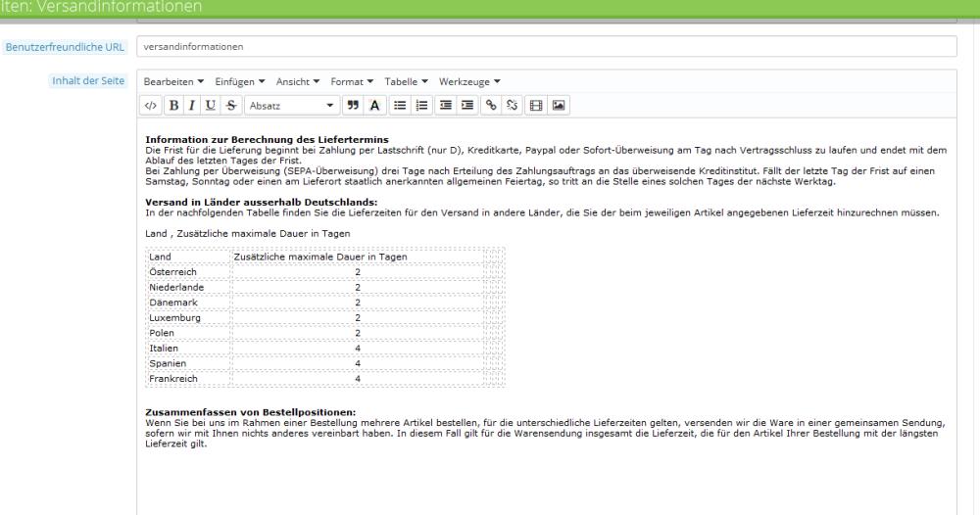Click the 'Dänemark' table cell
The width and height of the screenshot is (980, 515).
click(x=189, y=303)
